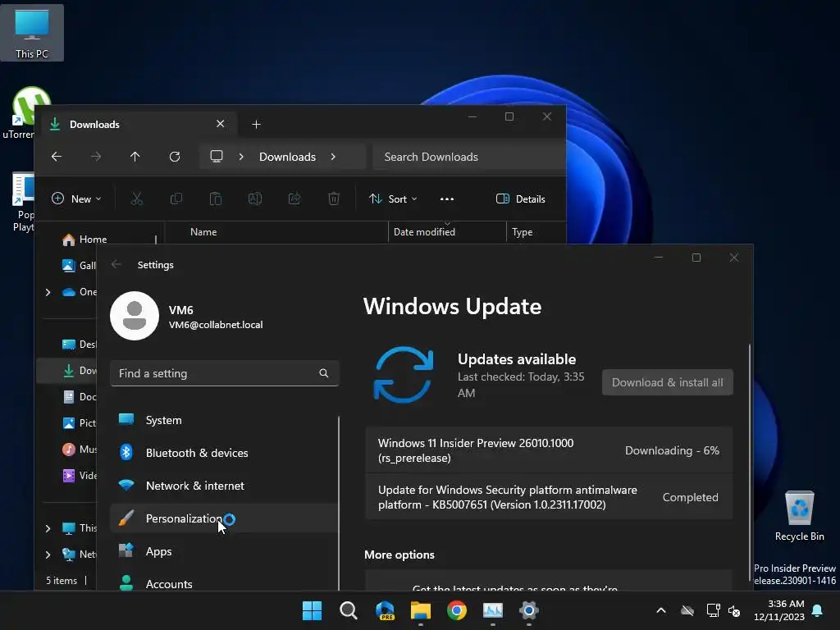Viewport: 840px width, 630px height.
Task: Launch Google Chrome from taskbar
Action: click(x=457, y=610)
